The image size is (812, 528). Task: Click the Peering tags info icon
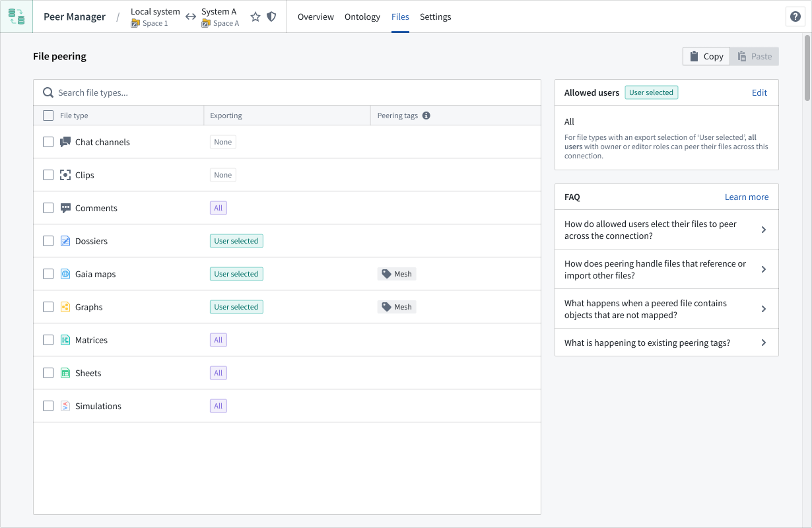pos(426,115)
